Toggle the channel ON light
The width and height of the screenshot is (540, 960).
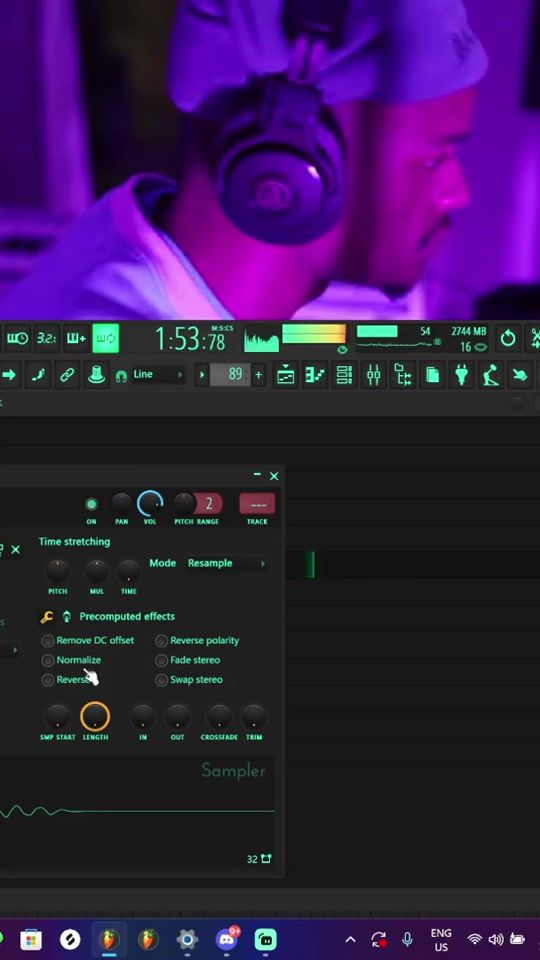coord(91,504)
